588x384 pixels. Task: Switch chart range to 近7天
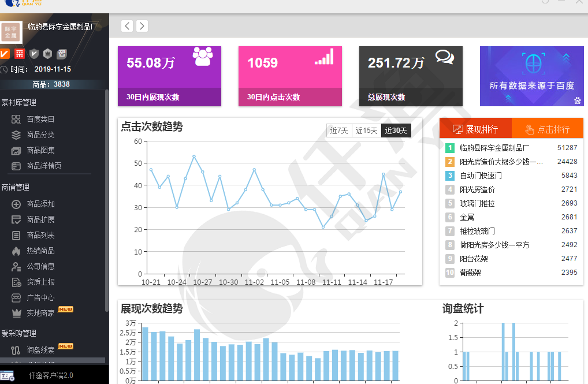[339, 131]
